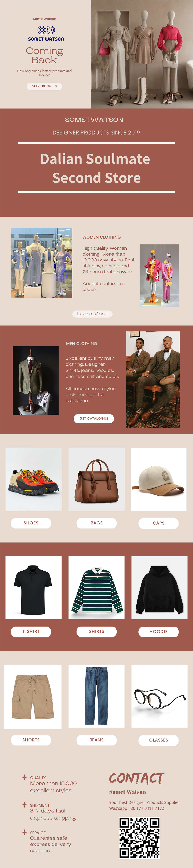The height and width of the screenshot is (868, 193).
Task: Click the star icon beside QUALITY
Action: [x=24, y=777]
